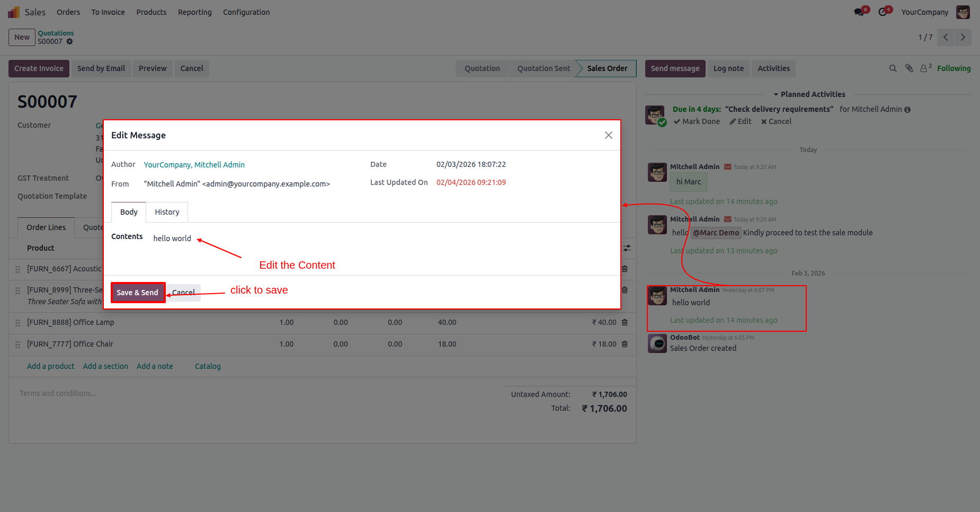
Task: Click the Log note button
Action: [728, 68]
